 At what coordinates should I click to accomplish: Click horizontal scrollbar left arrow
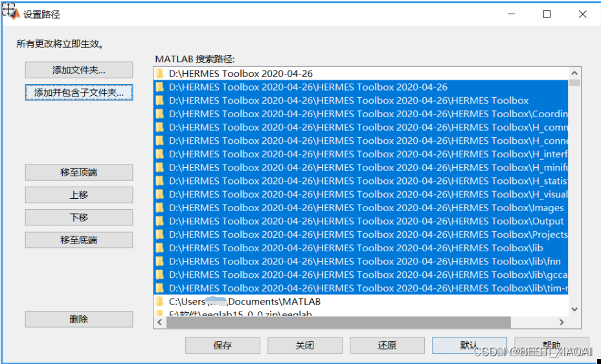[x=160, y=323]
